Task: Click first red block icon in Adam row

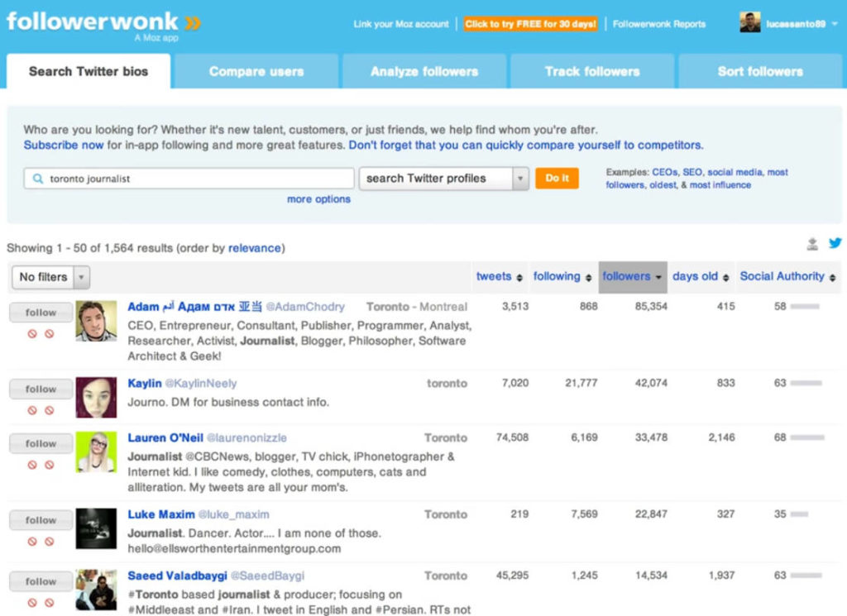Action: [x=32, y=334]
